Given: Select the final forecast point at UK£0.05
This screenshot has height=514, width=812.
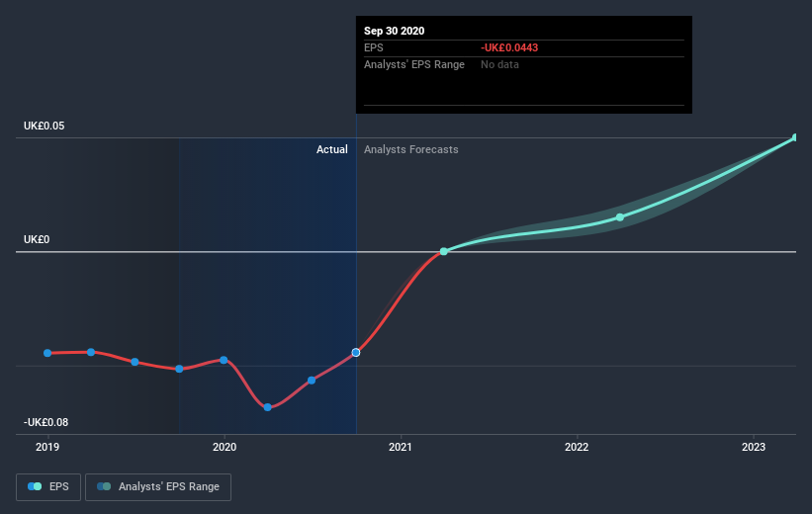Looking at the screenshot, I should [x=795, y=137].
